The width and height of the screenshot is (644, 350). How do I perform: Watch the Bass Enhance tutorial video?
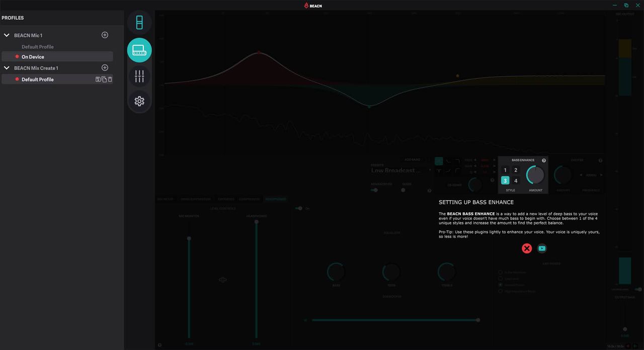click(542, 248)
